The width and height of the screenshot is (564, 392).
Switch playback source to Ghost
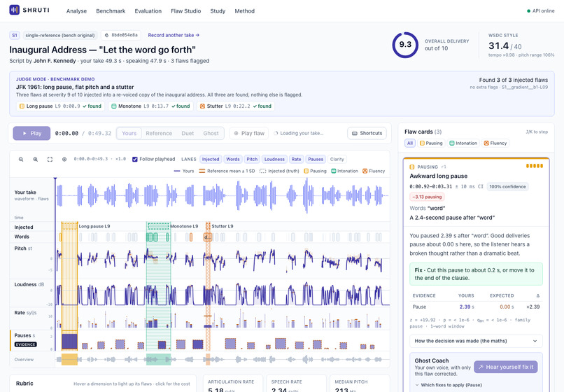pyautogui.click(x=211, y=133)
